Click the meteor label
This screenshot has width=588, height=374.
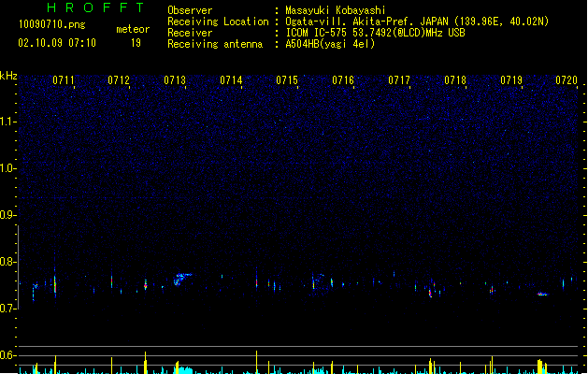(133, 29)
